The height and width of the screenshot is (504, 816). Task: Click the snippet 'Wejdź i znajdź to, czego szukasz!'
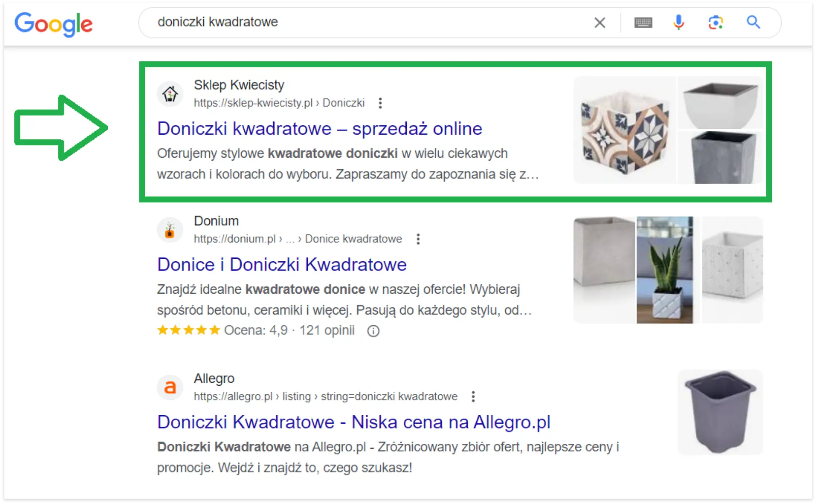315,467
